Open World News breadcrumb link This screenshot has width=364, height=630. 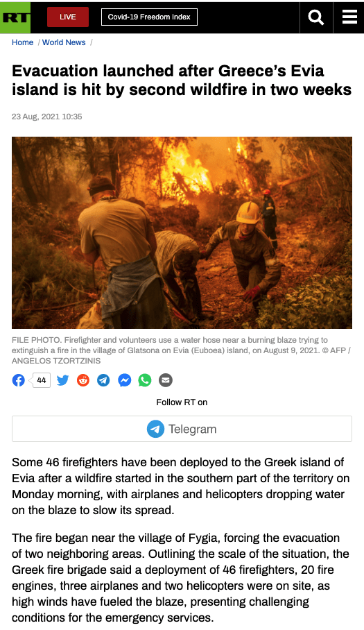tap(64, 42)
